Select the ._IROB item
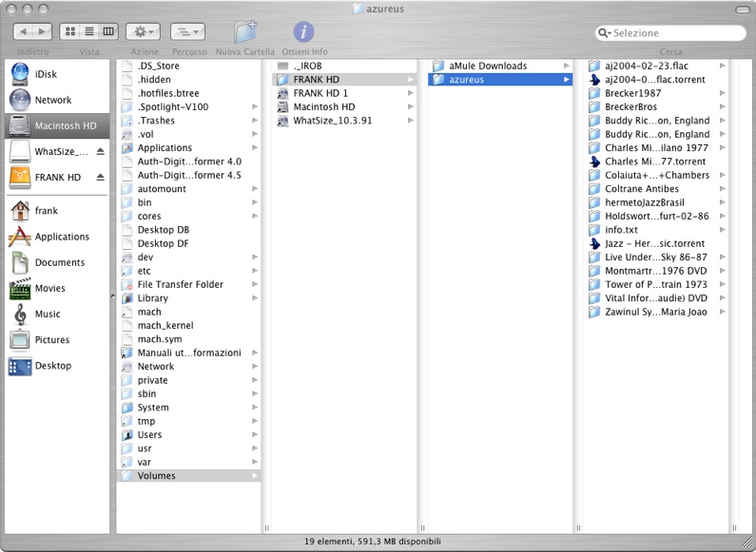 coord(344,66)
